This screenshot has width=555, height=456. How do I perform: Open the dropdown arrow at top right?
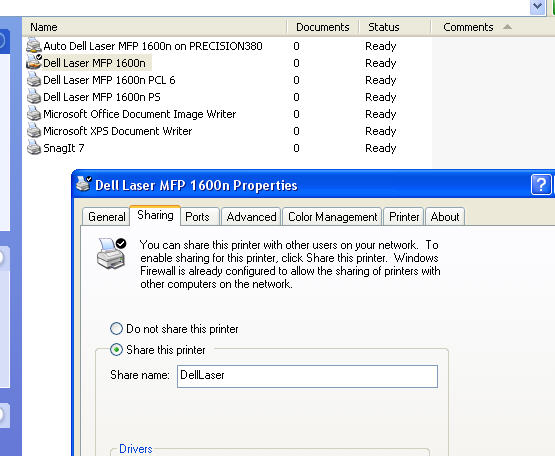click(x=537, y=7)
